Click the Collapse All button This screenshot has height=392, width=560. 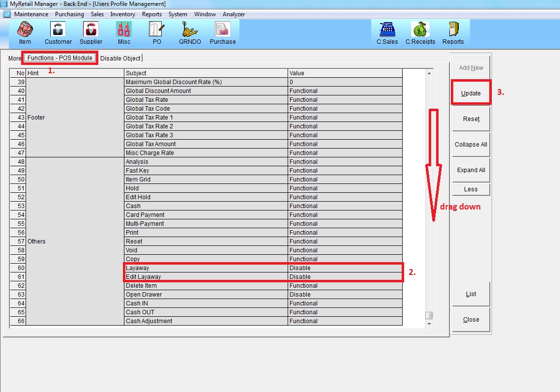pyautogui.click(x=471, y=145)
